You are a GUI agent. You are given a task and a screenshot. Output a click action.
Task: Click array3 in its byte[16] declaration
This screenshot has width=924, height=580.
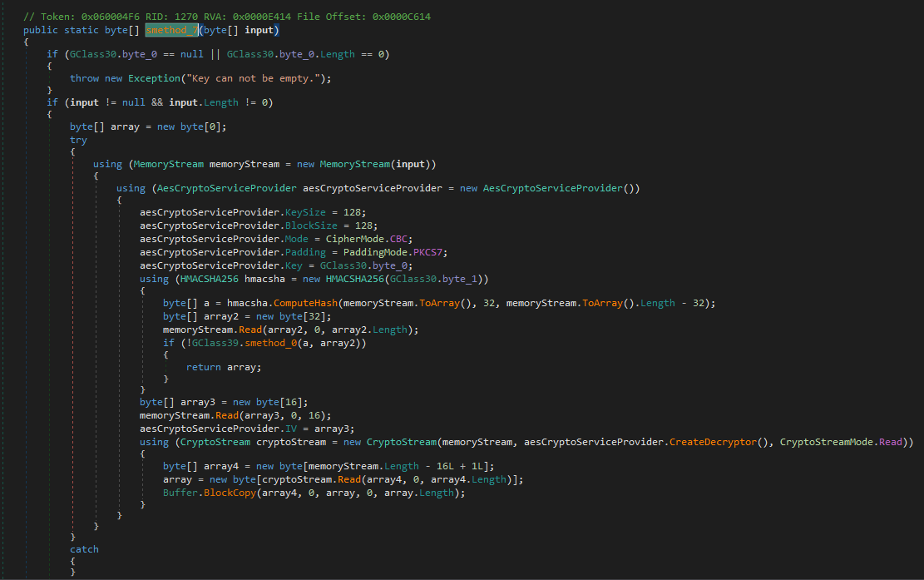tap(197, 403)
